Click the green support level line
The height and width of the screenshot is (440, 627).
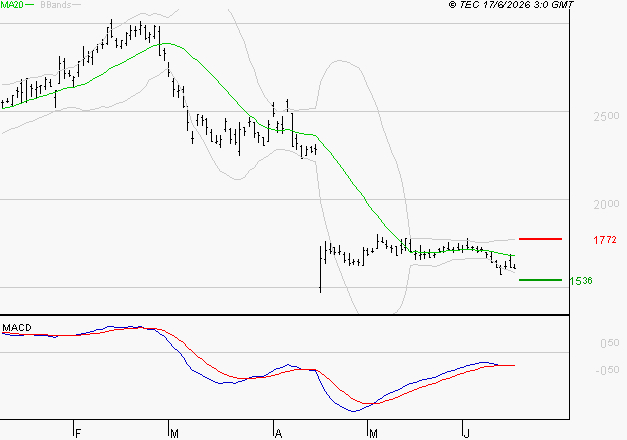540,280
